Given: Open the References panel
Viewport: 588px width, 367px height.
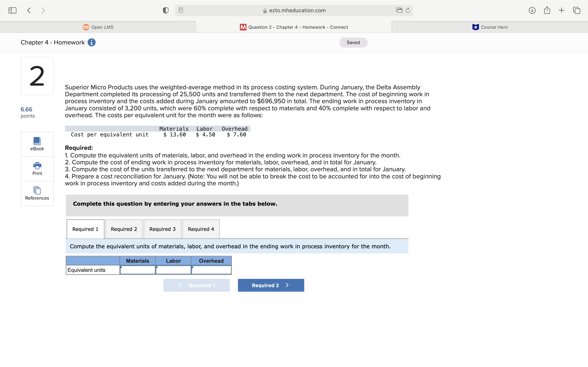Looking at the screenshot, I should pos(37,193).
